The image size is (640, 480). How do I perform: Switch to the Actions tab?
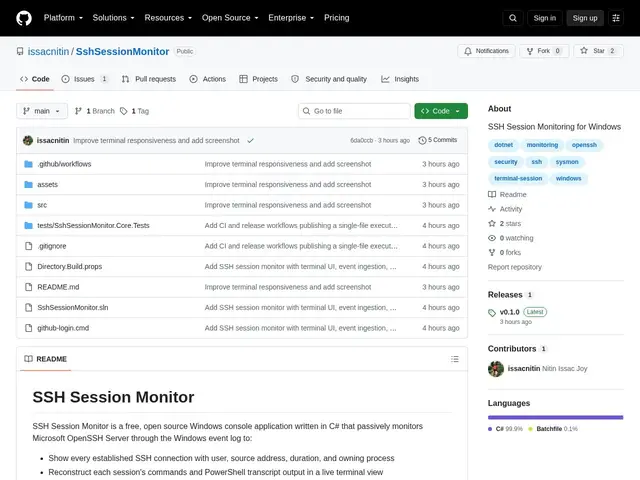tap(207, 79)
